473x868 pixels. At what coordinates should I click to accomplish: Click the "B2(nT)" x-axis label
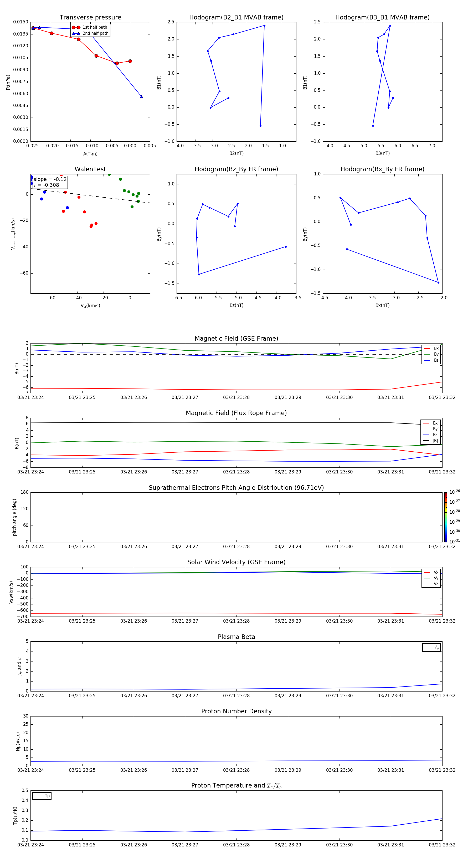click(236, 153)
